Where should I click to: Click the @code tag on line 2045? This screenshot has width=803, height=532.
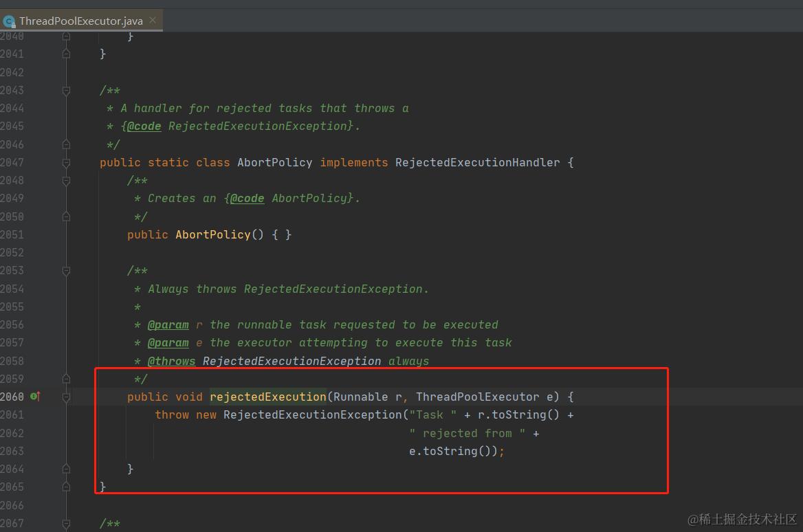click(144, 126)
